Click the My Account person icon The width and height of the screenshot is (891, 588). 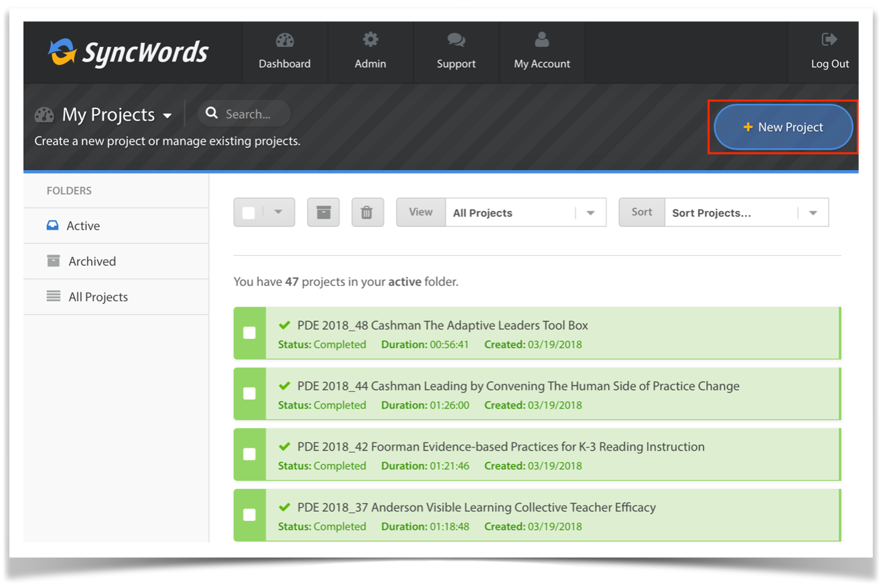click(x=542, y=39)
